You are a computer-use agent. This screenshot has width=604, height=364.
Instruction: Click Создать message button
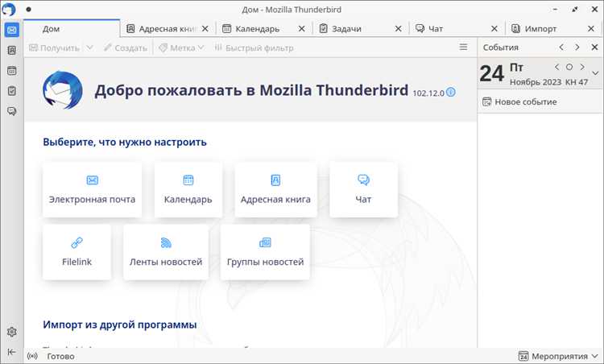[126, 48]
